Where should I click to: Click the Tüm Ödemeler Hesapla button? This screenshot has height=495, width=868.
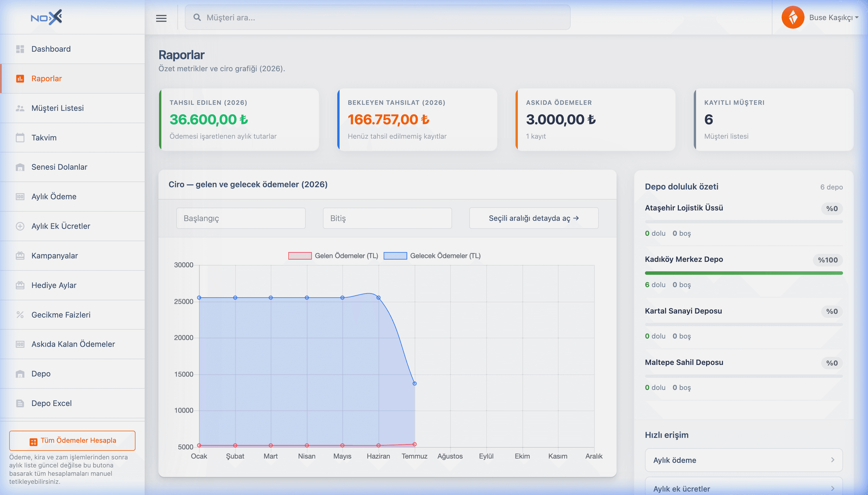[x=72, y=441]
